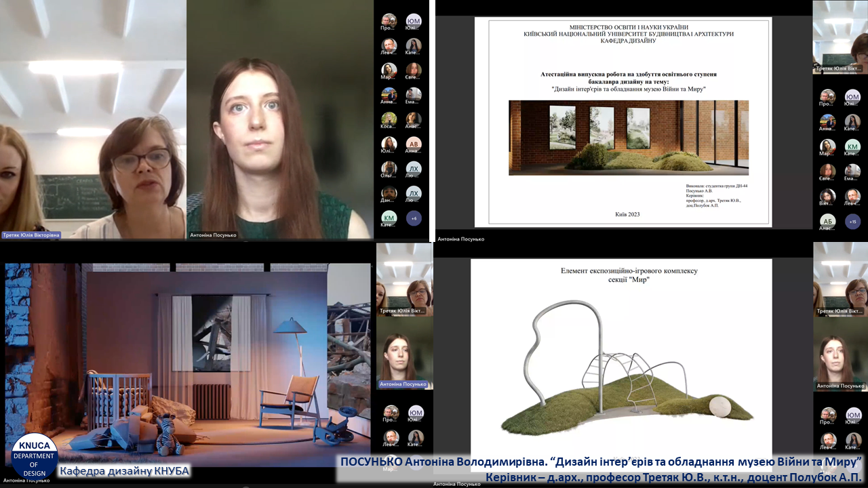The image size is (868, 488).
Task: Click the KNUCA Department of Design logo
Action: coord(34,455)
